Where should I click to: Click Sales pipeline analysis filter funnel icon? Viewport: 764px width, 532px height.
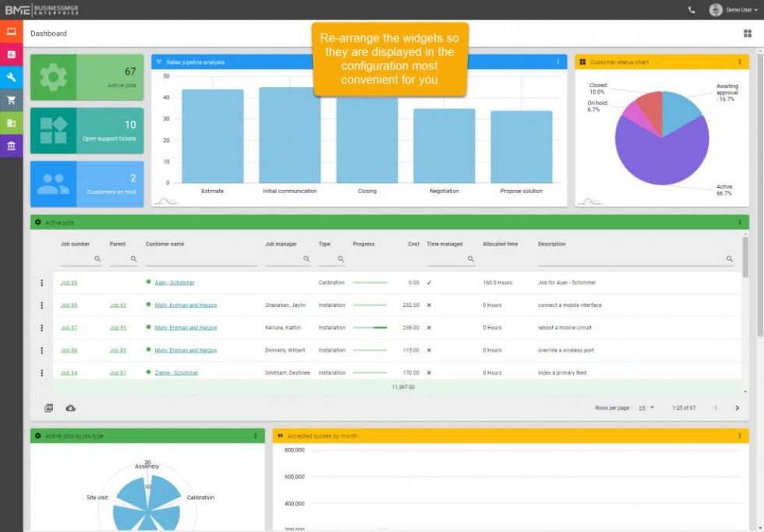coord(159,62)
